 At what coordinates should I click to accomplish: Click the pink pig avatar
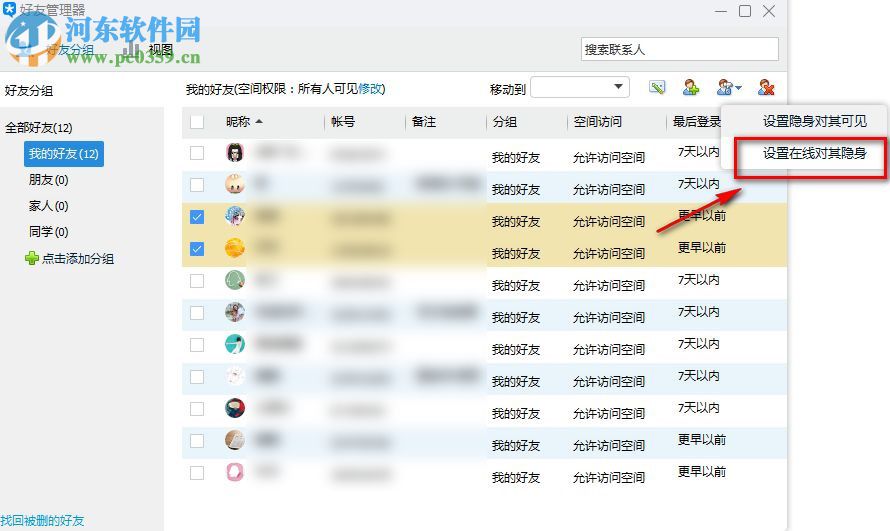coord(235,184)
